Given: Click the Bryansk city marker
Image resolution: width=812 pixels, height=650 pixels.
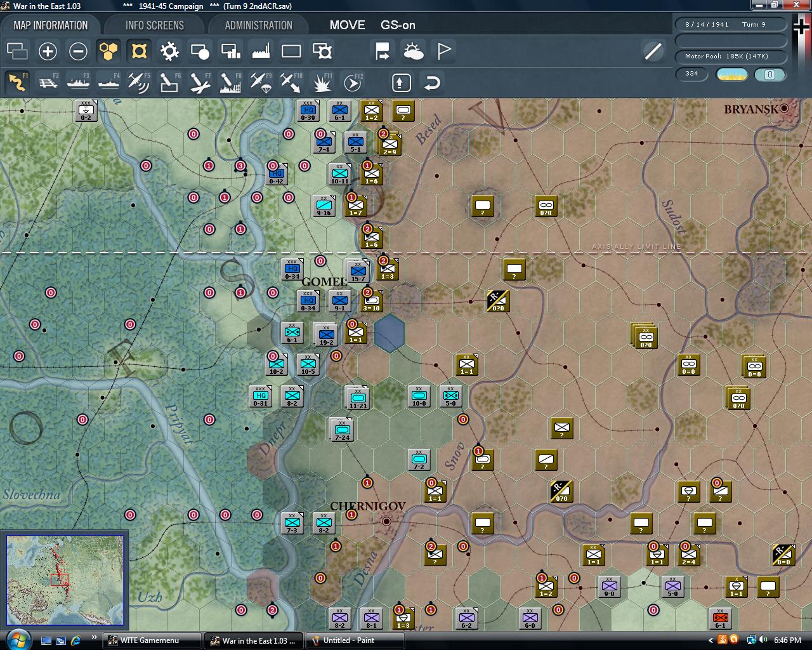Looking at the screenshot, I should pos(784,109).
